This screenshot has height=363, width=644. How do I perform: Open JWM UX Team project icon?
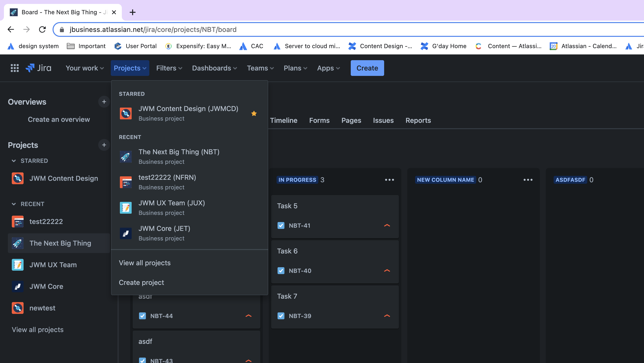pyautogui.click(x=125, y=207)
